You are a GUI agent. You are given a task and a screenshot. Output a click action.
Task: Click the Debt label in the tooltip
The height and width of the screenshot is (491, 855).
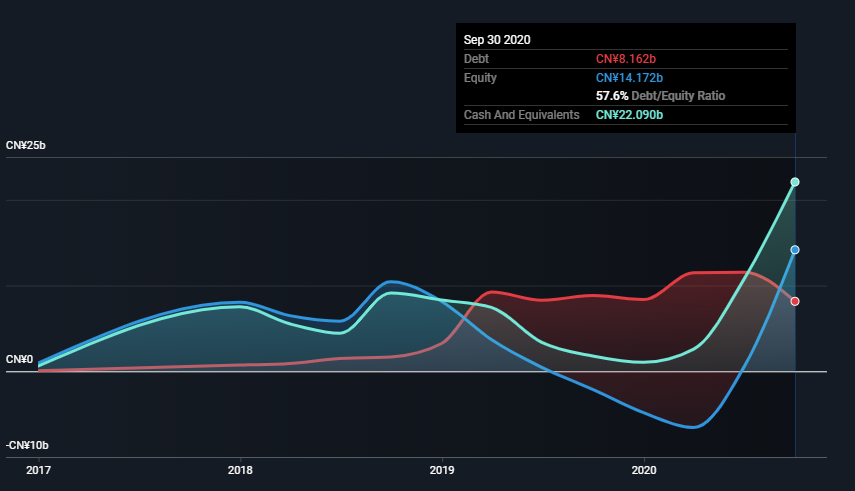point(478,59)
